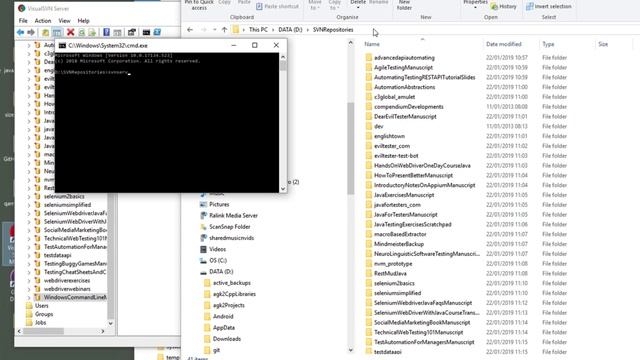Select the eviltester-test-bot folder

396,156
